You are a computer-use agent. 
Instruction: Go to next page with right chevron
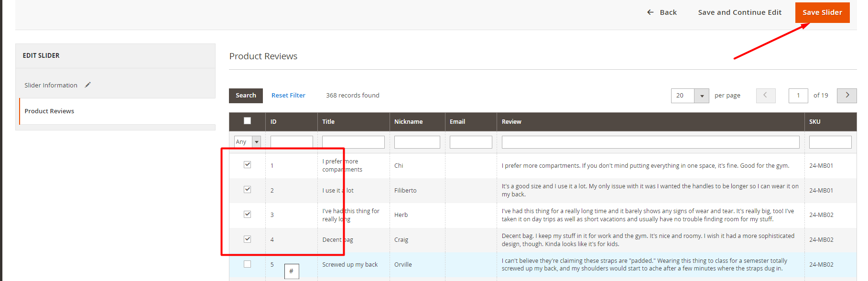click(846, 96)
